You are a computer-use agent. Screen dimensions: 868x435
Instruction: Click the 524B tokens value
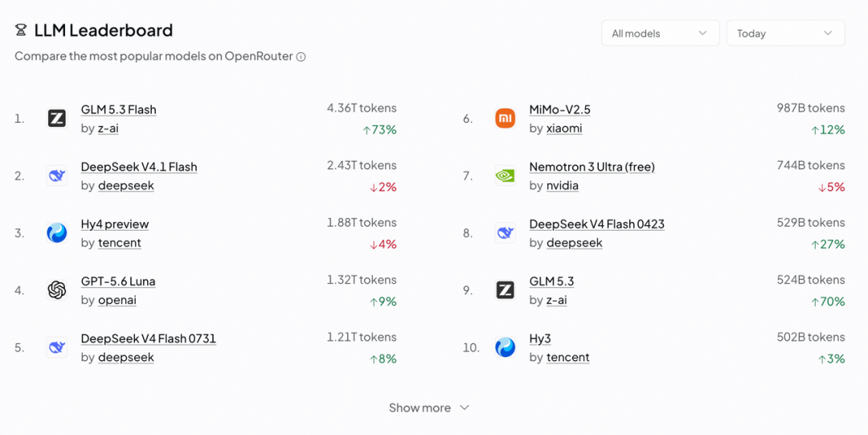[811, 280]
